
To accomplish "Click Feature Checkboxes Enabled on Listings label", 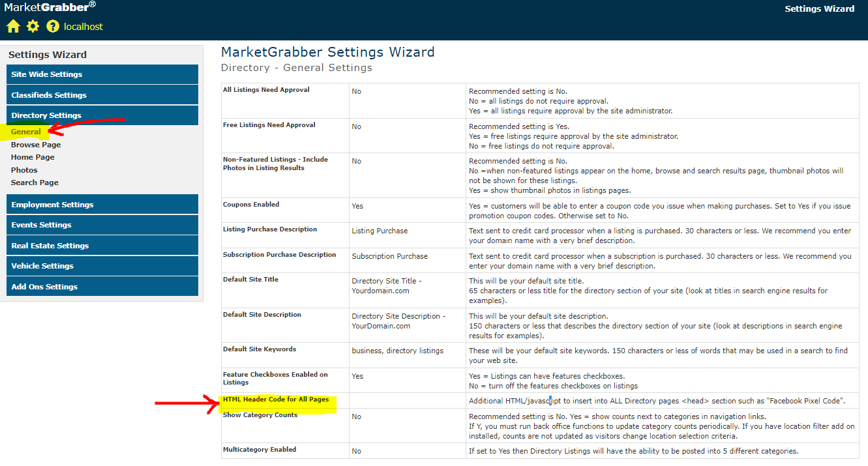I will (275, 379).
